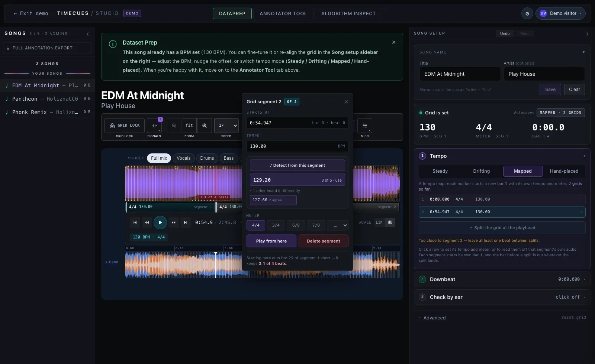Open the Signals waveform menu
Viewport: 595px width, 364px height.
tap(154, 126)
